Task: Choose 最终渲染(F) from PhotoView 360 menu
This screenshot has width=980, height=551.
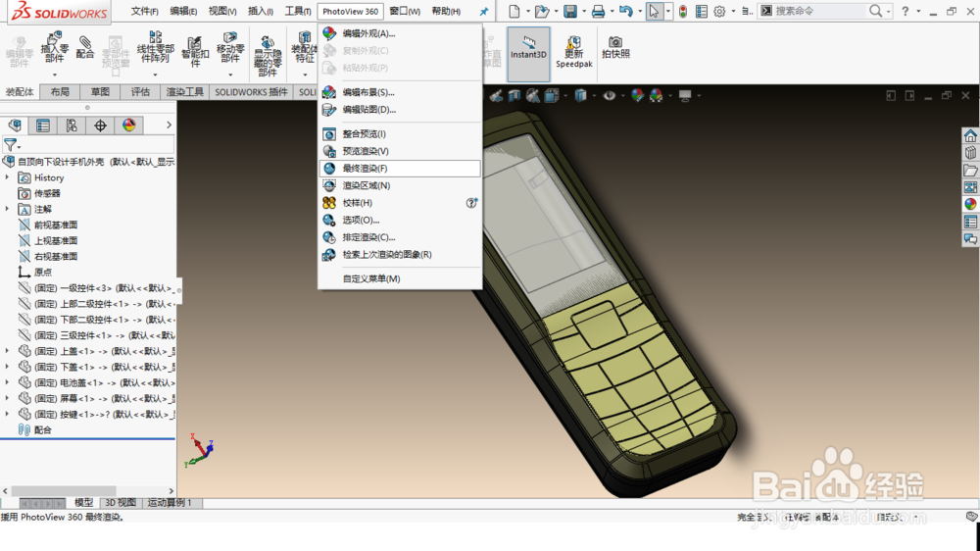Action: (x=400, y=169)
